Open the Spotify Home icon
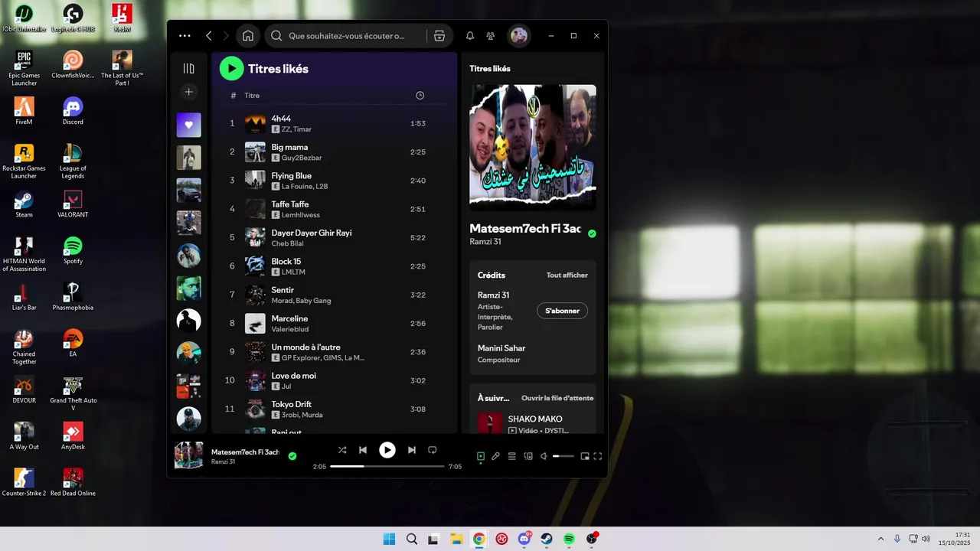This screenshot has width=980, height=551. click(x=248, y=35)
